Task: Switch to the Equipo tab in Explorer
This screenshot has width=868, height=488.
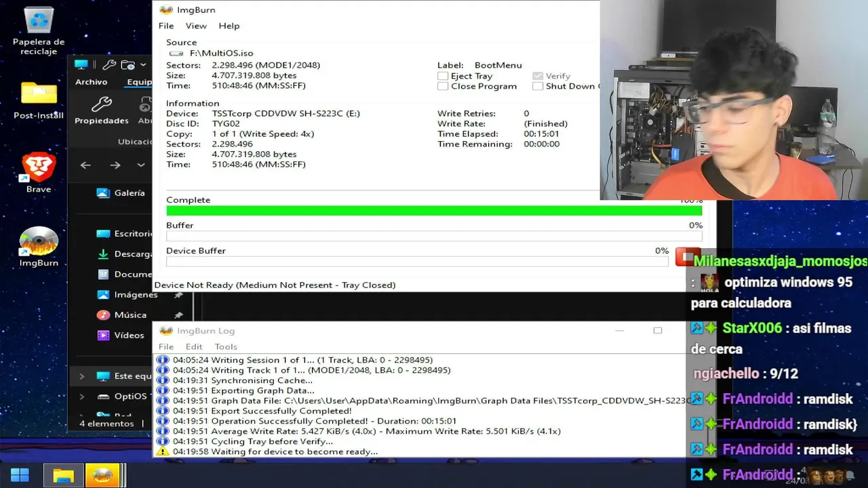Action: [139, 81]
